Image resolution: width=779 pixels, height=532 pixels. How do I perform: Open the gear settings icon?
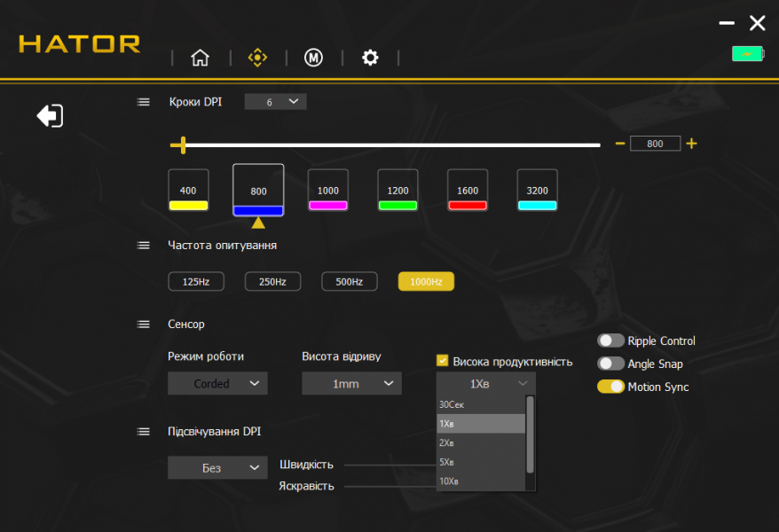370,58
